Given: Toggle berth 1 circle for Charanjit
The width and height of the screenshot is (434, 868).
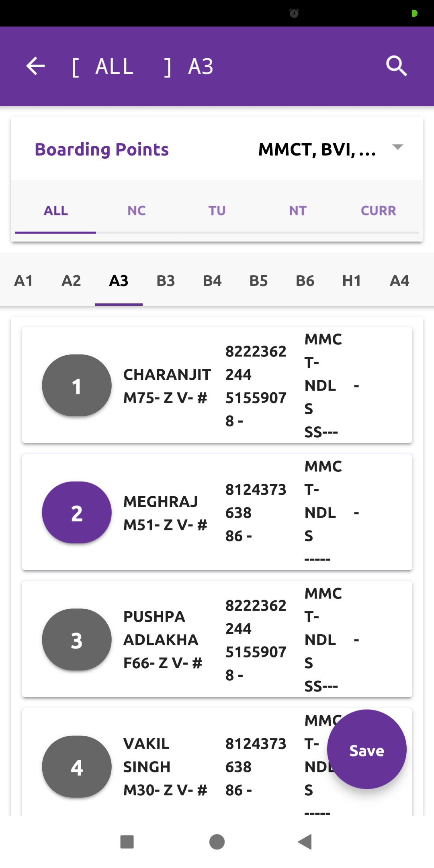Looking at the screenshot, I should click(x=77, y=386).
